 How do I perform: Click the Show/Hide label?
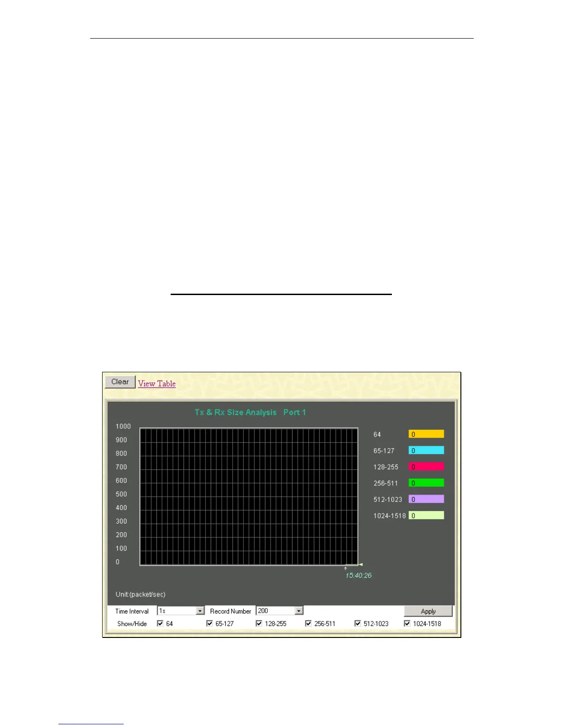[132, 624]
